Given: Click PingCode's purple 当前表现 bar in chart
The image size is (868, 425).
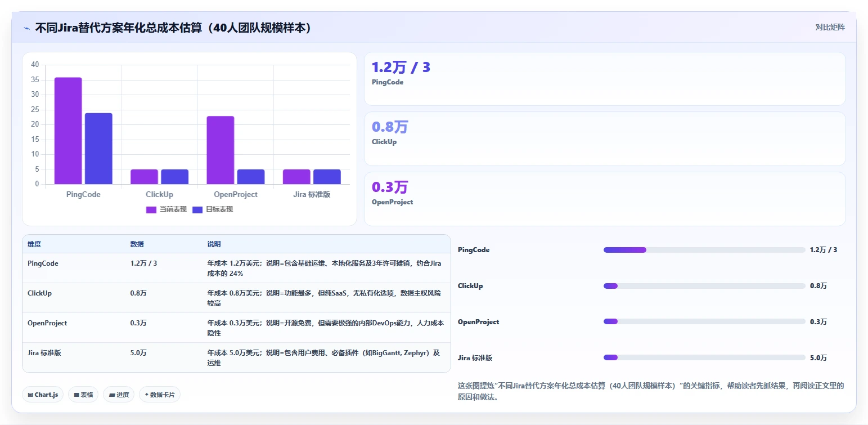Looking at the screenshot, I should (x=68, y=131).
